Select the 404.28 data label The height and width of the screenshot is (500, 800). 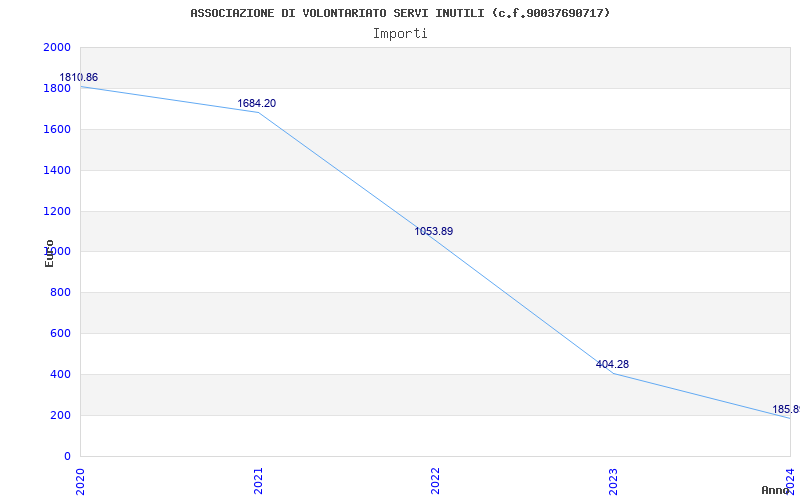point(612,365)
